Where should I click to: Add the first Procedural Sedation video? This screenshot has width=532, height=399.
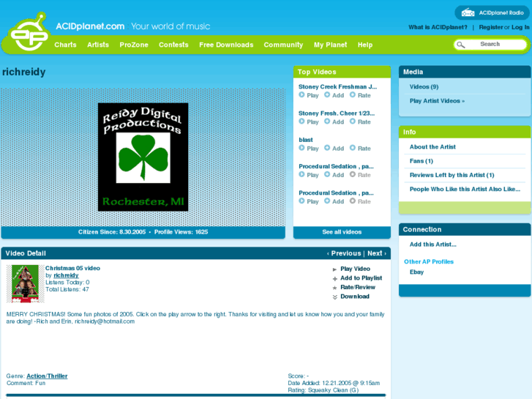334,174
